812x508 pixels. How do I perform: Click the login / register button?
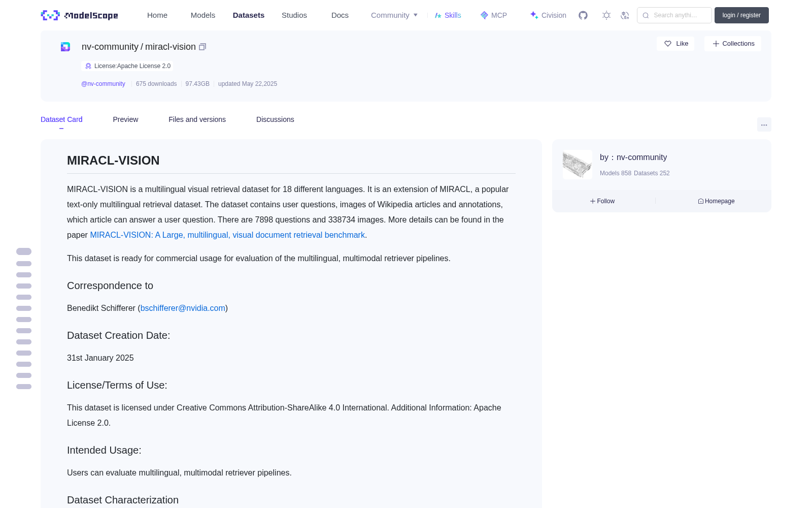click(741, 15)
